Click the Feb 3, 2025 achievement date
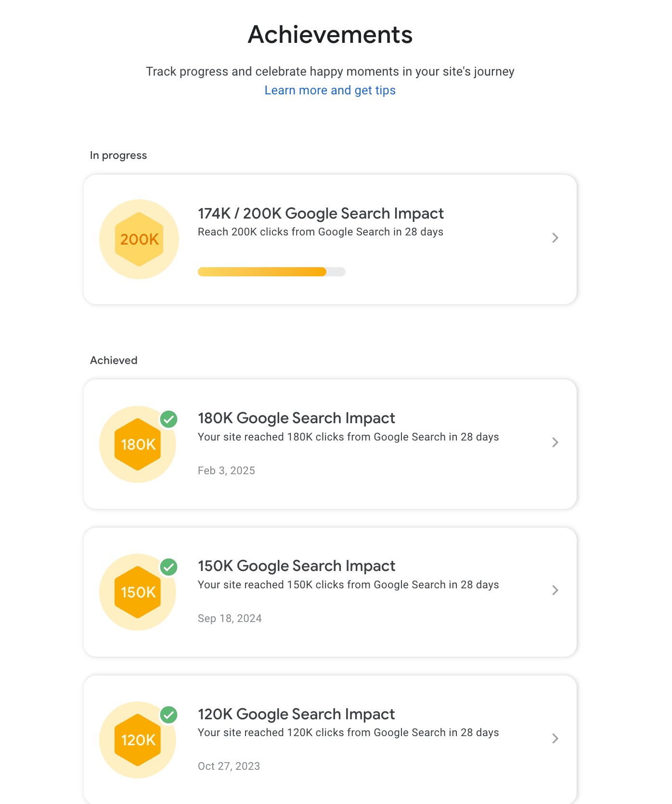The width and height of the screenshot is (672, 804). 227,470
